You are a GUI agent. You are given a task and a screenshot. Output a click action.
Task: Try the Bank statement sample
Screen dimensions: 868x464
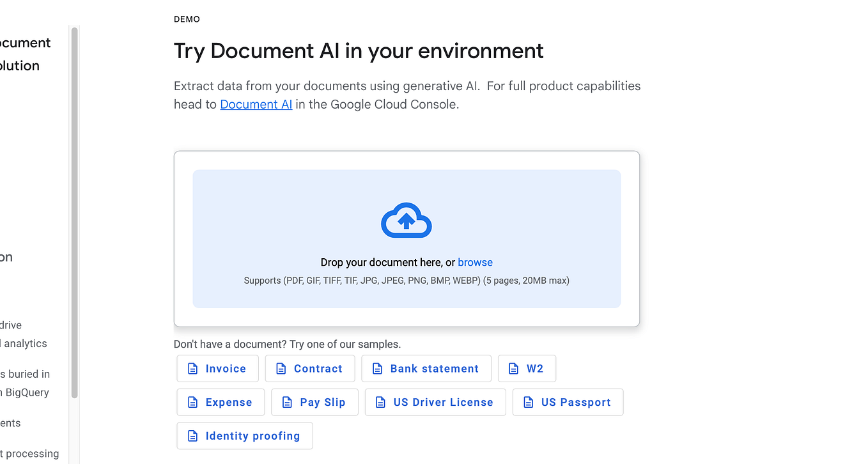[426, 368]
